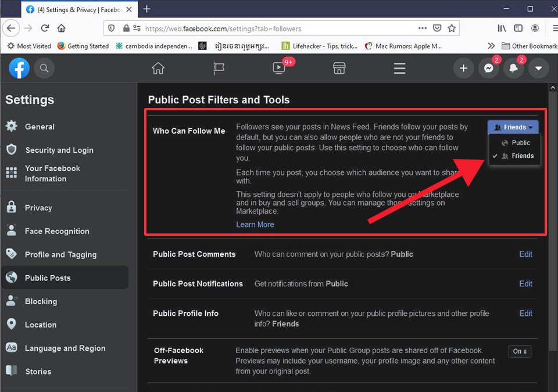Click the Create plus button
This screenshot has height=392, width=558.
pos(463,68)
